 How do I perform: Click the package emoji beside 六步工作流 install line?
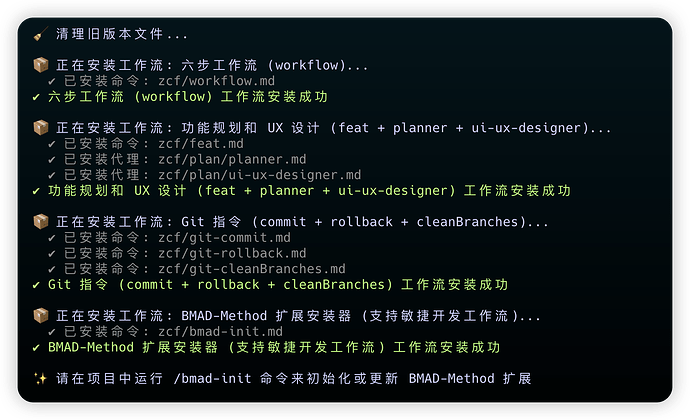coord(40,65)
